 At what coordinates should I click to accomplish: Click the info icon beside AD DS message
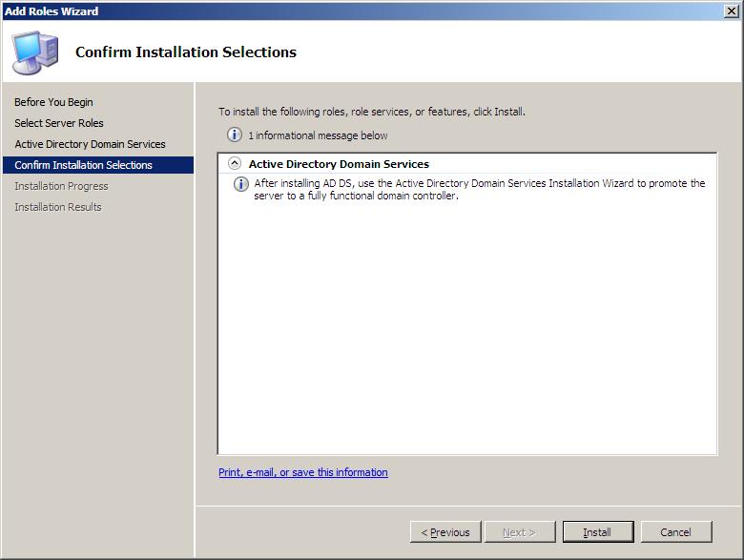241,184
